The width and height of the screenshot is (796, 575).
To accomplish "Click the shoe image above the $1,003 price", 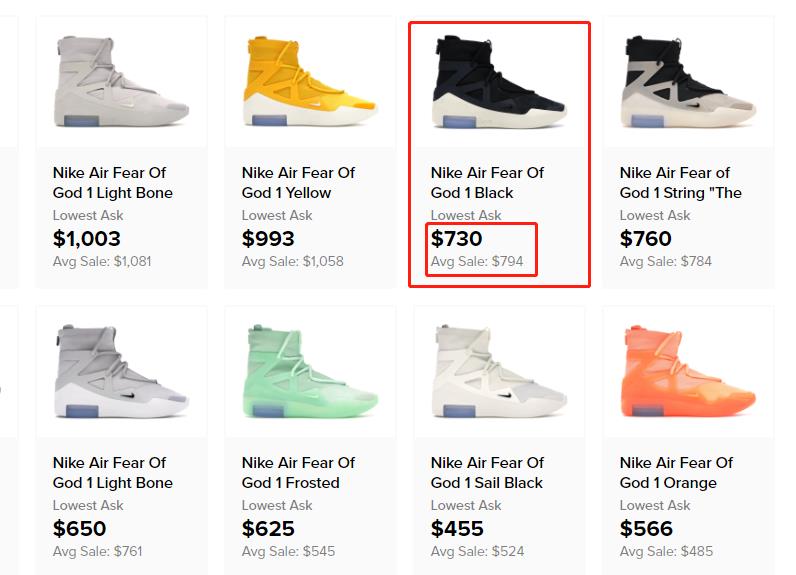I will [x=121, y=83].
